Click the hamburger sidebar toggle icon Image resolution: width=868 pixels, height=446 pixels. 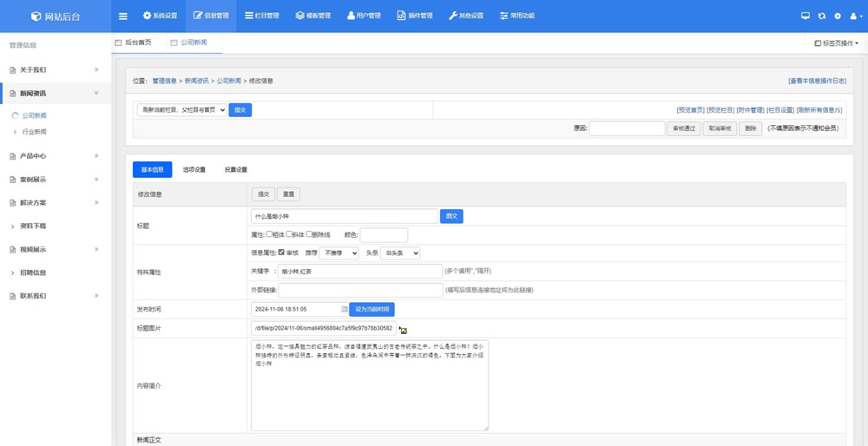[122, 16]
